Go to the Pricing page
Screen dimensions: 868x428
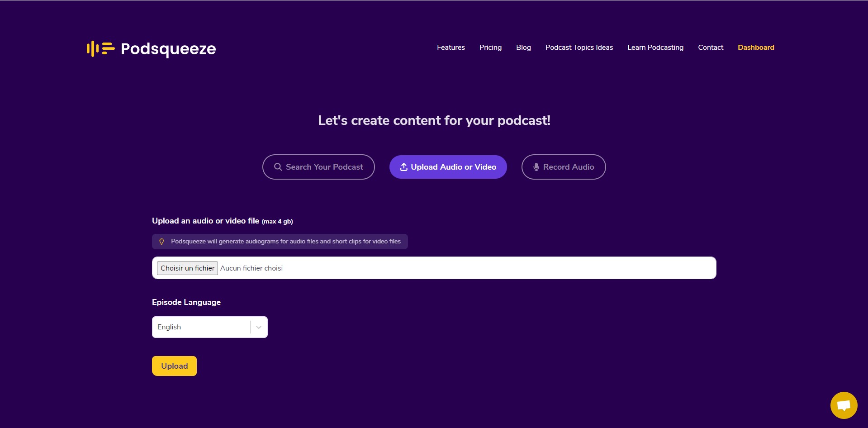[490, 48]
